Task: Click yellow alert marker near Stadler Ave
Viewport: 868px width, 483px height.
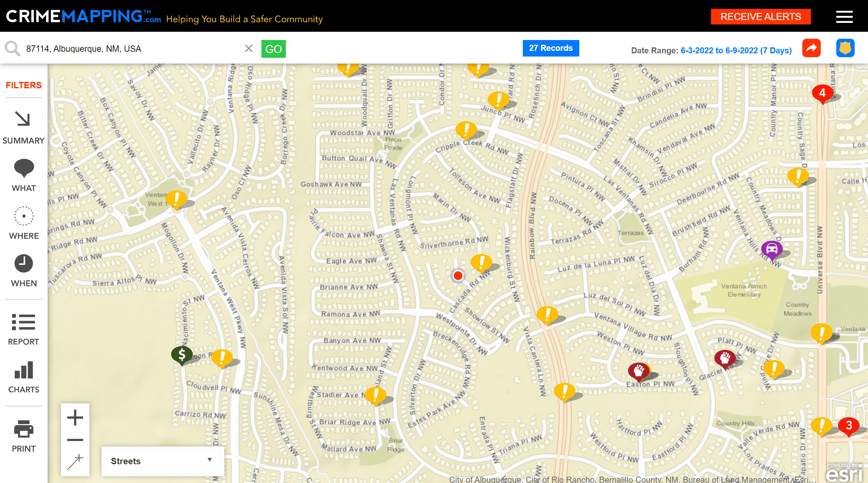Action: (x=375, y=396)
